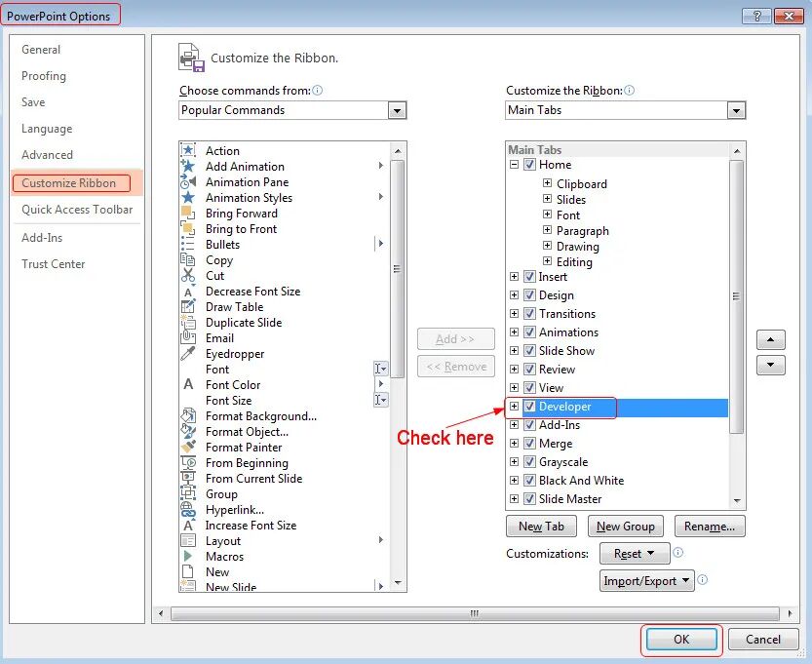Select the Decrease Font Size icon
The width and height of the screenshot is (812, 664).
point(188,292)
